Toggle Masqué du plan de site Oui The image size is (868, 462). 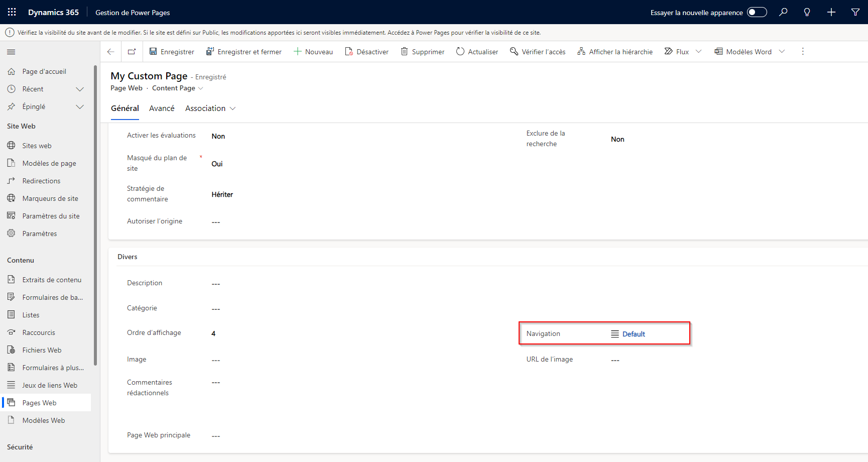pos(217,164)
